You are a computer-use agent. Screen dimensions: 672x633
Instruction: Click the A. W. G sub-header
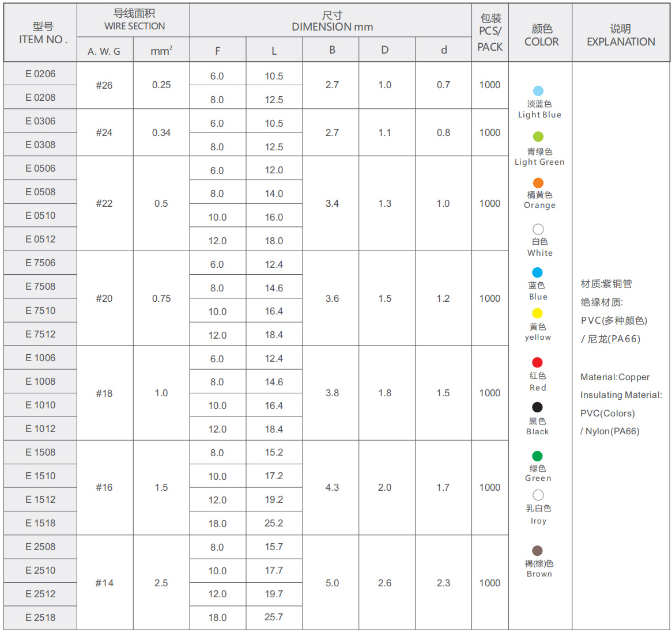(x=105, y=51)
